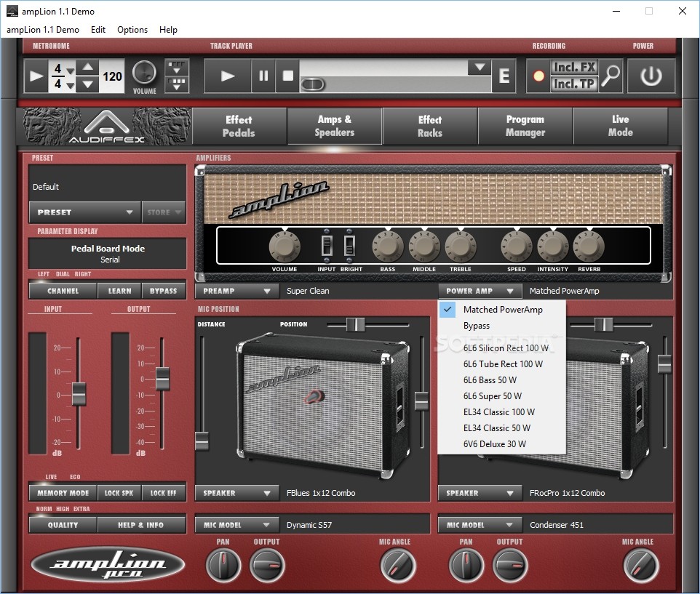This screenshot has height=594, width=700.
Task: Click the amplifier VOLUME knob
Action: 285,246
